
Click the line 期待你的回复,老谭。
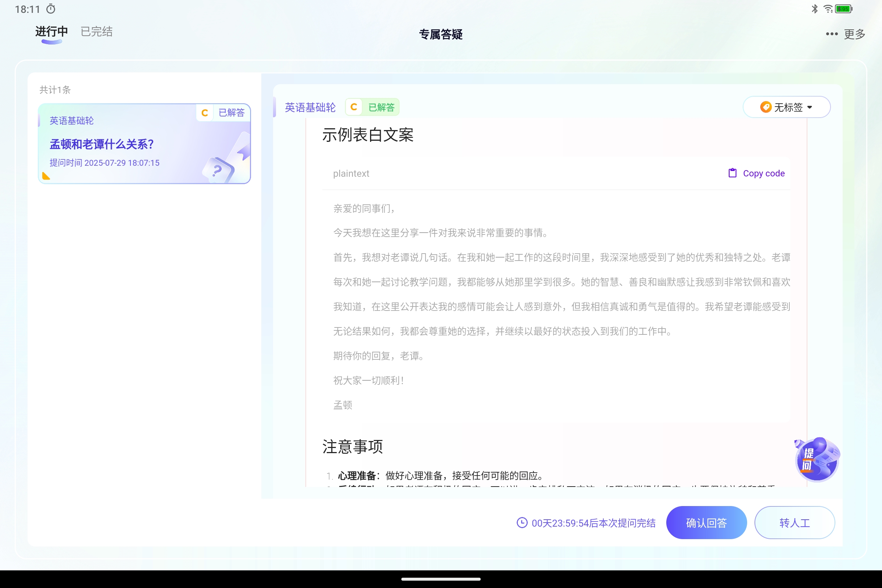379,356
